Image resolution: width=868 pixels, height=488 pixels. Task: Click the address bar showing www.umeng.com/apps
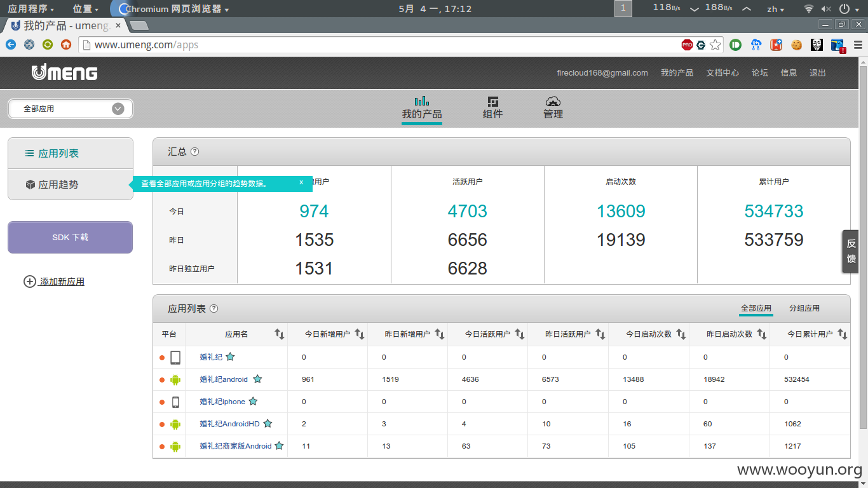(381, 44)
